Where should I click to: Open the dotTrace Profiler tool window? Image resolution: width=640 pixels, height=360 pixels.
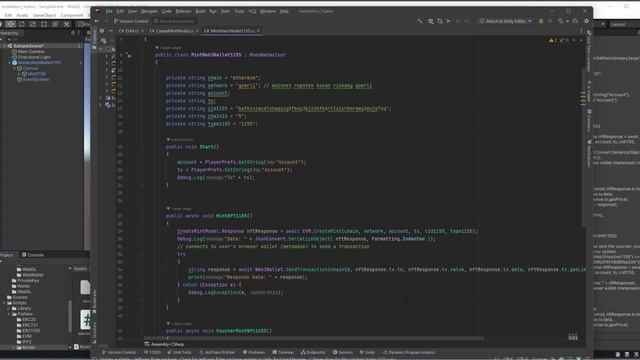[217, 352]
